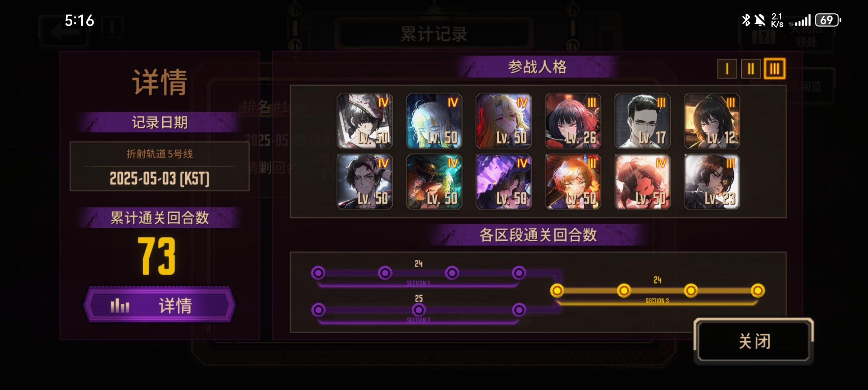
Task: Tap first top-row Lv. 50 portrait
Action: coord(365,121)
